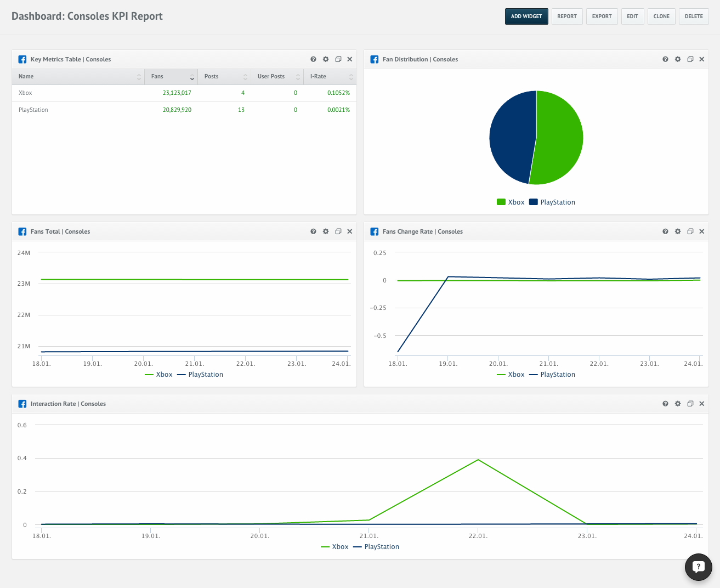The height and width of the screenshot is (588, 720).
Task: Open settings gear of Interaction Rate widget
Action: (678, 404)
